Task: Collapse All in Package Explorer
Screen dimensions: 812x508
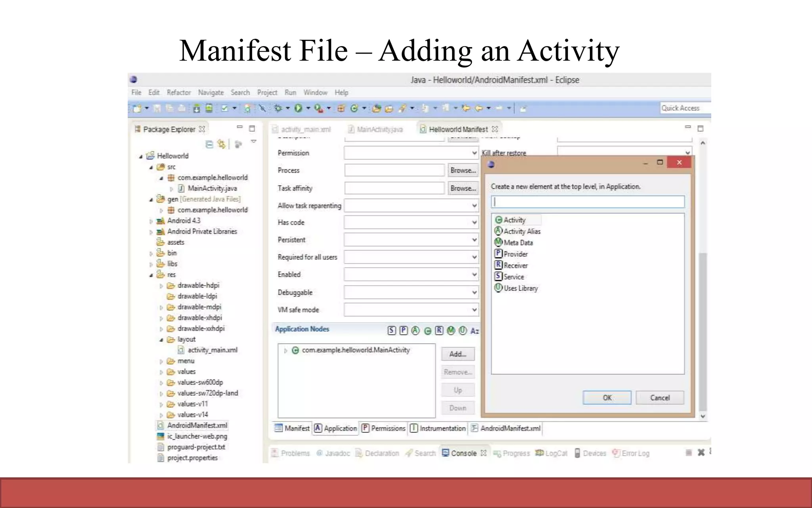Action: coord(209,144)
